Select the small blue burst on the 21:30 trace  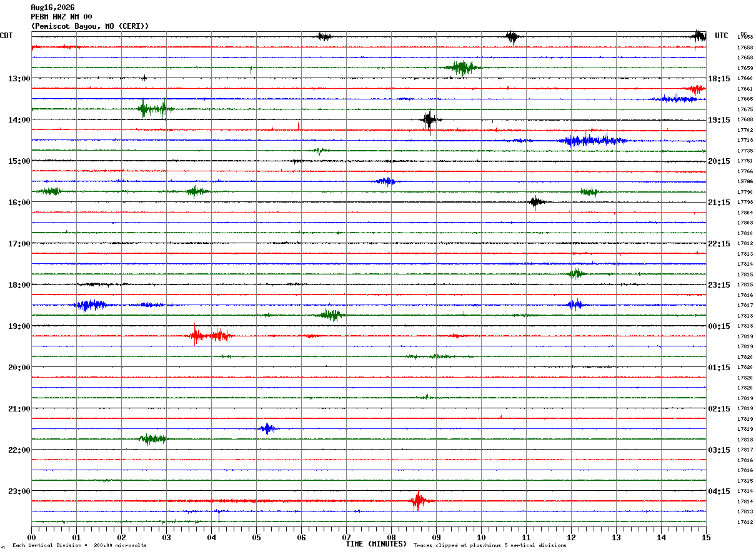click(x=267, y=428)
